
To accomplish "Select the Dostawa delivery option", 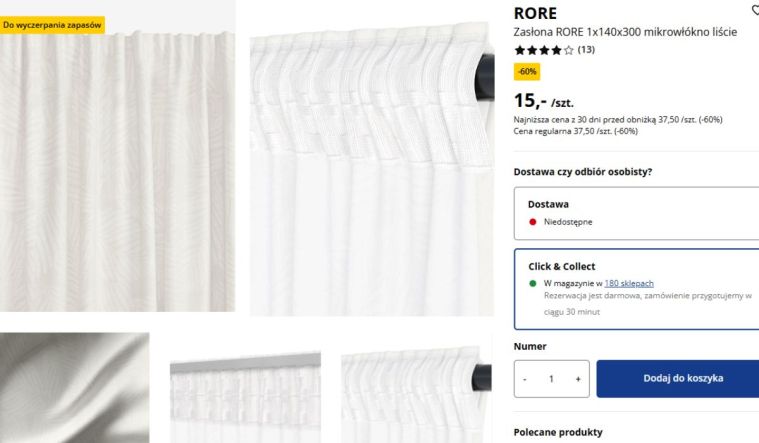I will coord(636,213).
